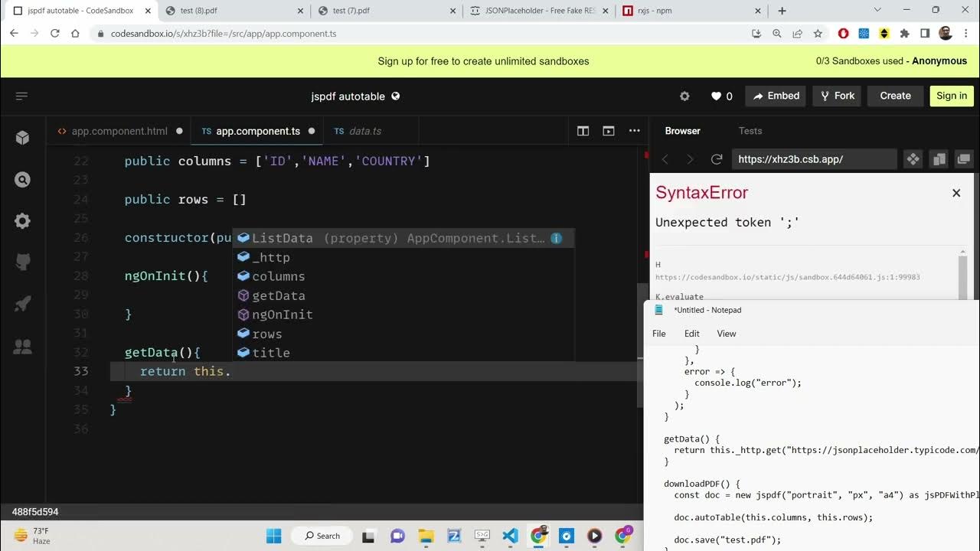The width and height of the screenshot is (980, 551).
Task: Switch to the app.component.html tab
Action: pos(119,131)
